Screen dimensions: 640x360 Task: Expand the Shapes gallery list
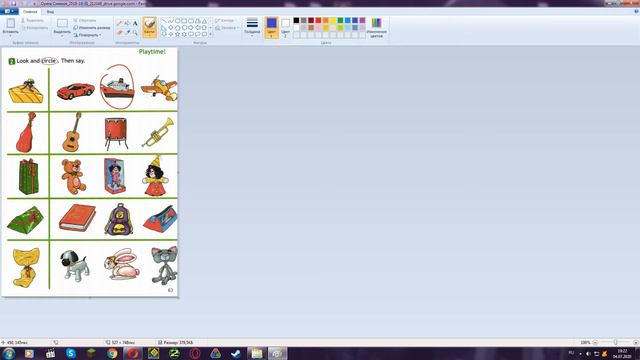point(211,35)
